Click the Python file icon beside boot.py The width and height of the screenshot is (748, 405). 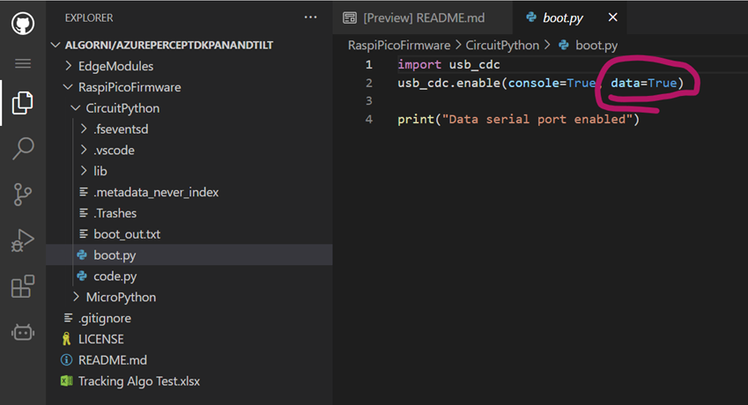[82, 255]
